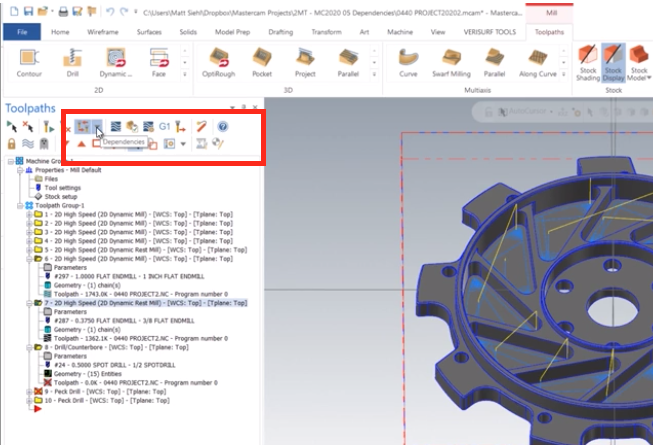Click the Select all operations icon

[x=12, y=127]
